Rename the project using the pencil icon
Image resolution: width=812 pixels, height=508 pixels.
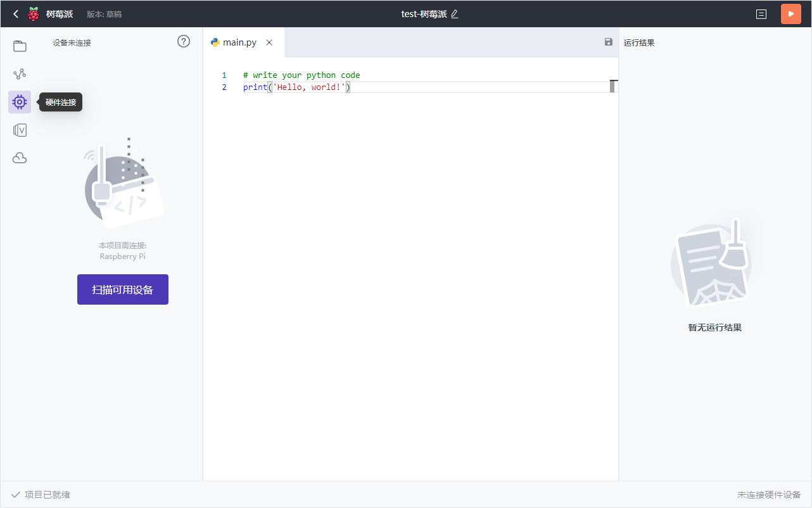[454, 13]
